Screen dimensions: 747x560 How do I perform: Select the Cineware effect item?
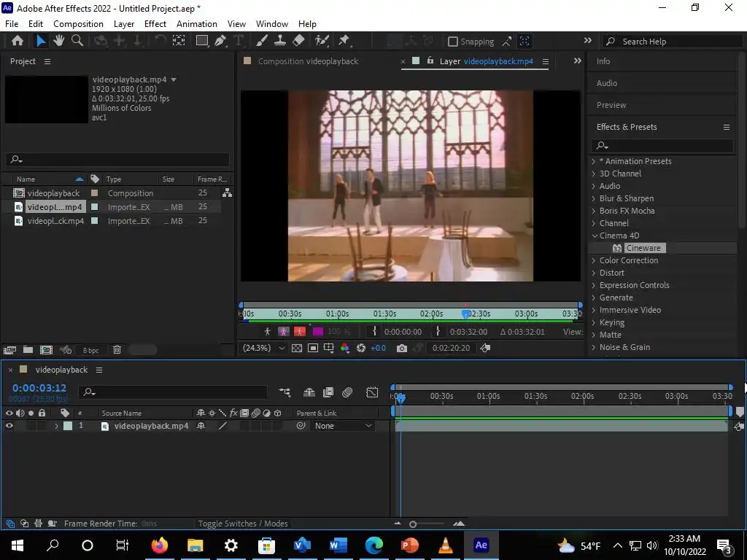pyautogui.click(x=643, y=248)
